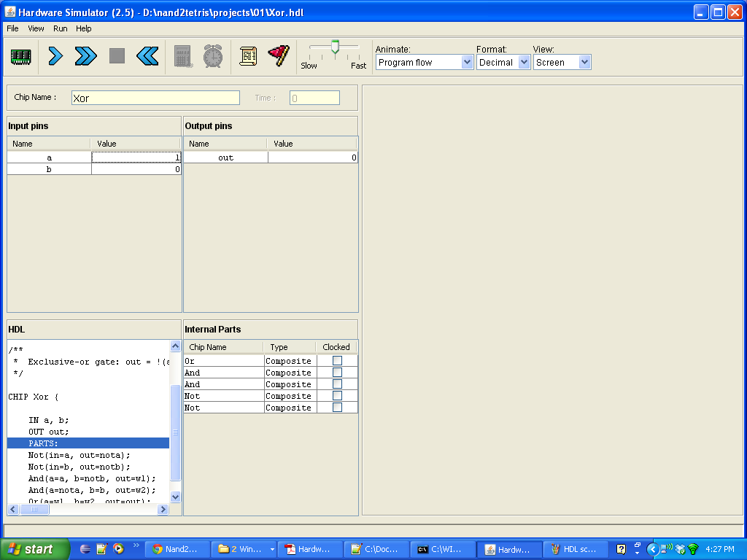
Task: Click the speed slider handle
Action: click(x=335, y=47)
